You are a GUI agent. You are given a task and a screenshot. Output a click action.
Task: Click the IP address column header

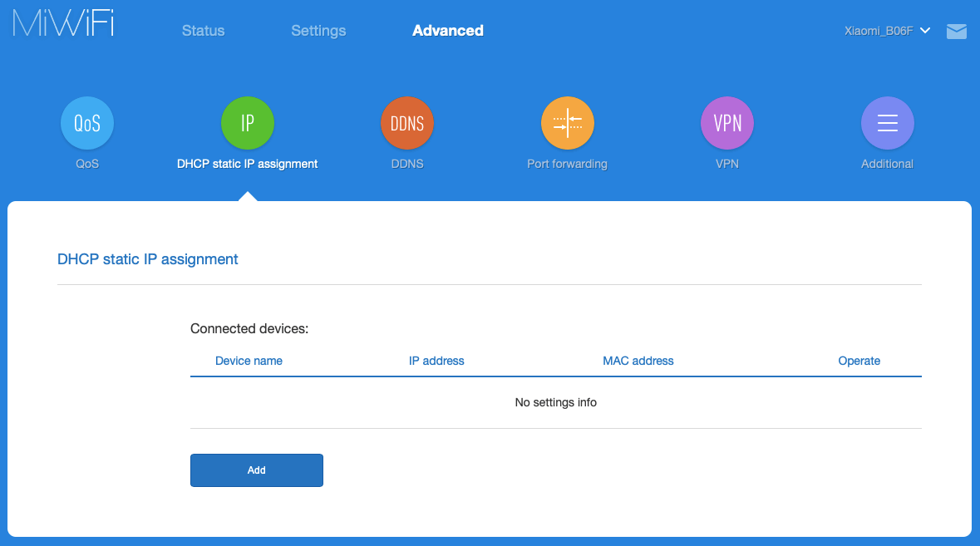[x=436, y=361]
